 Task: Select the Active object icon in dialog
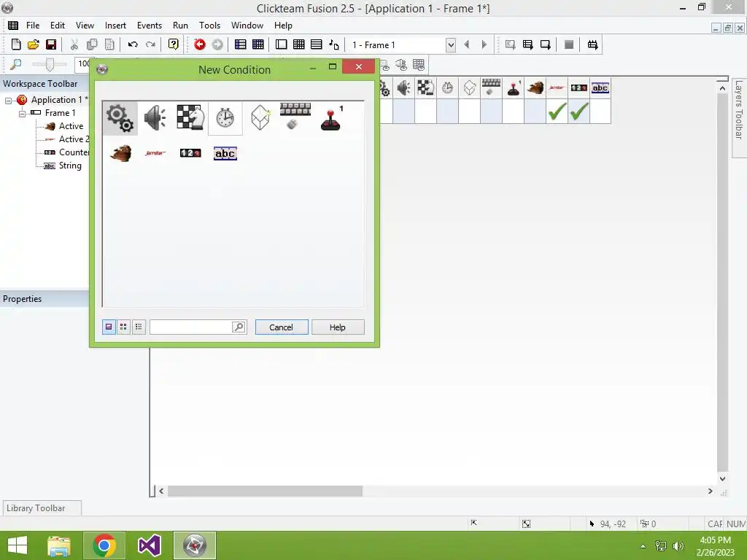click(120, 153)
